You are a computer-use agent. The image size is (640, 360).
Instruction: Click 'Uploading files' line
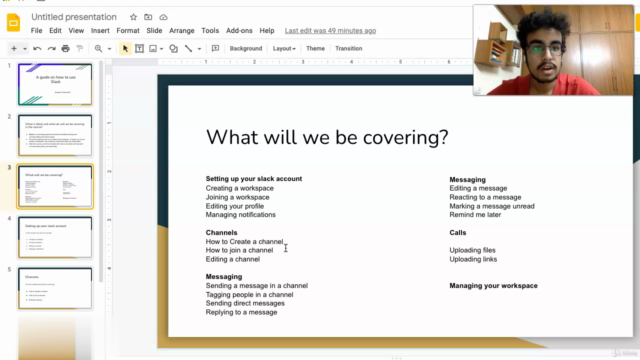[x=472, y=250]
